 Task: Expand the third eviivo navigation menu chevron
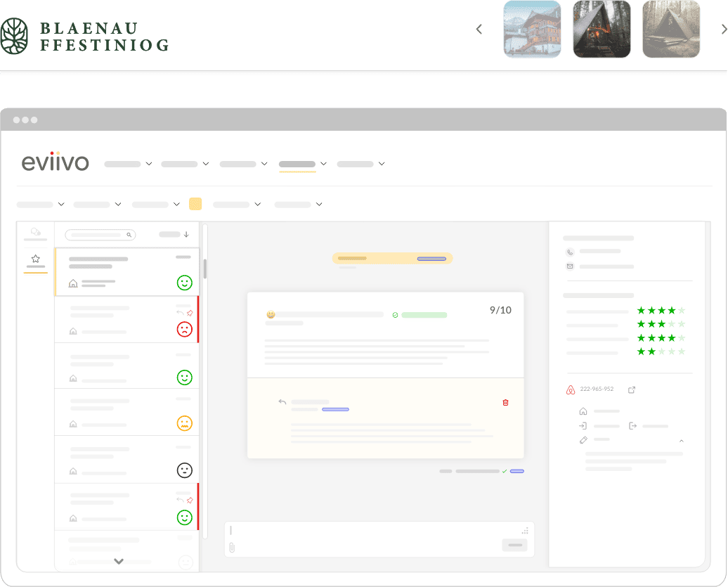click(x=264, y=164)
